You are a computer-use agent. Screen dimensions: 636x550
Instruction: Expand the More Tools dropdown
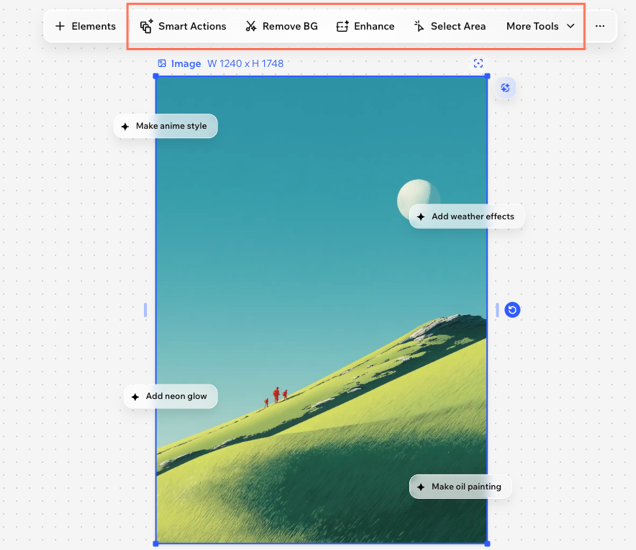pos(540,26)
